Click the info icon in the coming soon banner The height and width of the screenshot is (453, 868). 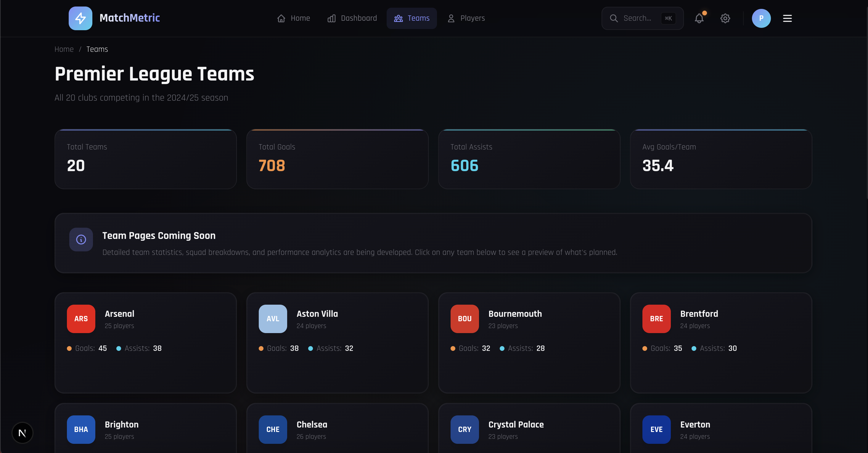click(x=81, y=239)
